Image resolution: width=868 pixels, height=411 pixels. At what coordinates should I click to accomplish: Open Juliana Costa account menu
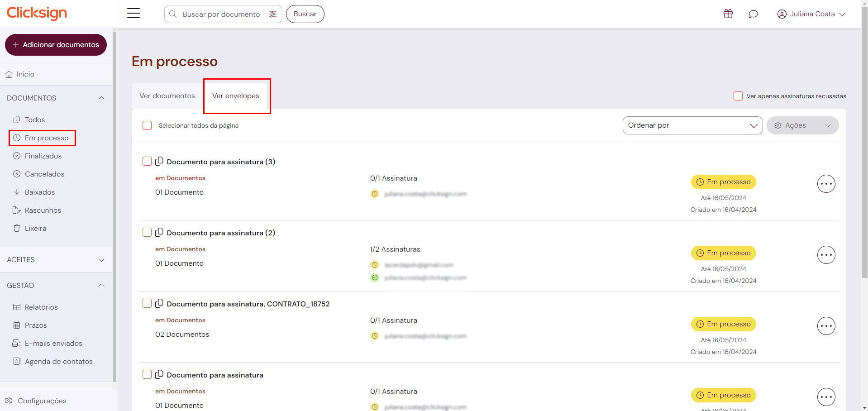click(x=811, y=14)
